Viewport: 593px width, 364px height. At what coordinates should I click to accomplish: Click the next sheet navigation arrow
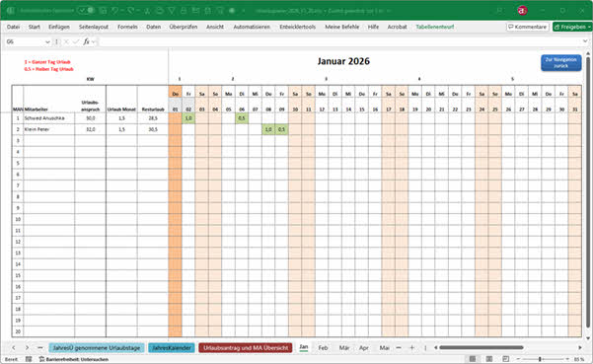pyautogui.click(x=27, y=348)
